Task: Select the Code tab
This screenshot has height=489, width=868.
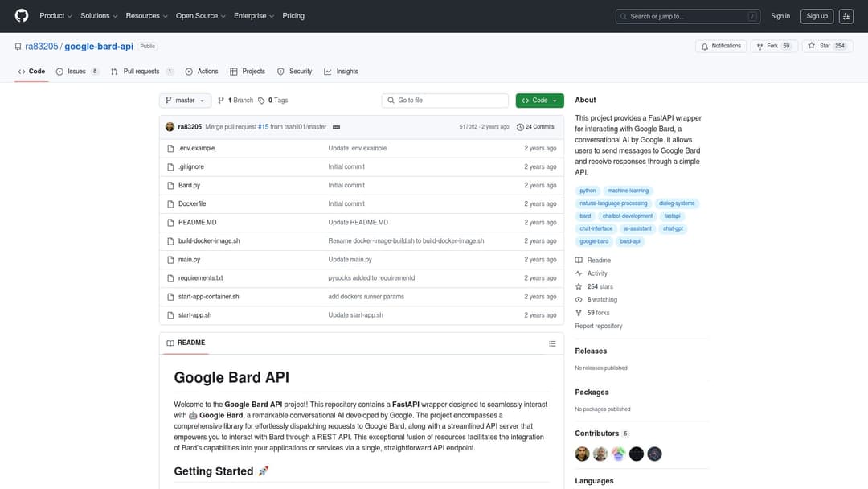Action: (x=31, y=72)
